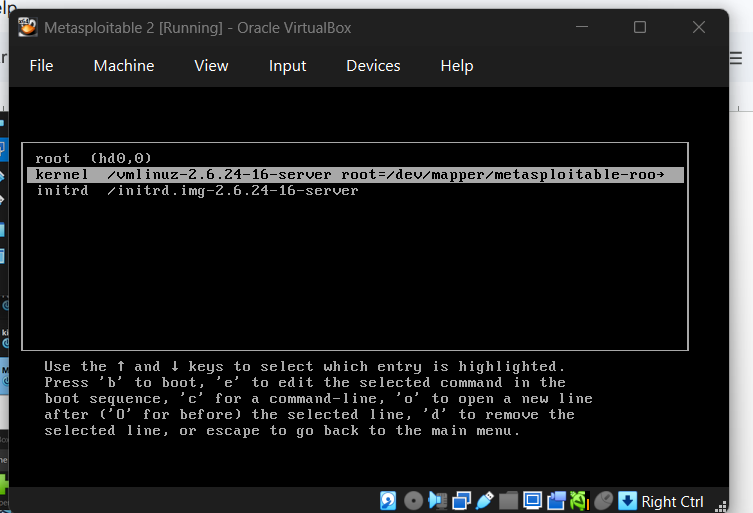Click the USB devices indicator icon
Image resolution: width=753 pixels, height=513 pixels.
485,501
